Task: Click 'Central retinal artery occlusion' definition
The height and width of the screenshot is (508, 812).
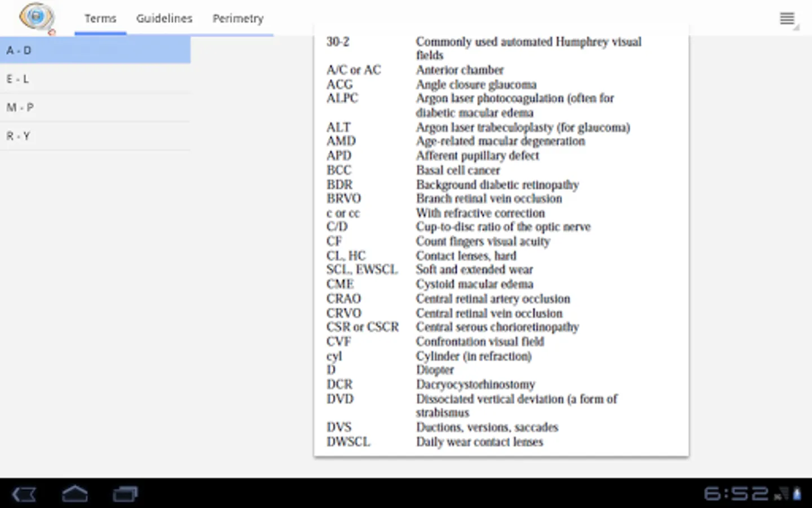Action: point(493,299)
